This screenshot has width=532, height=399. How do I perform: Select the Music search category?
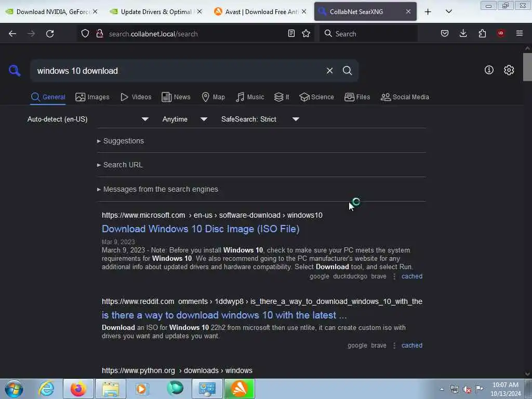(250, 97)
